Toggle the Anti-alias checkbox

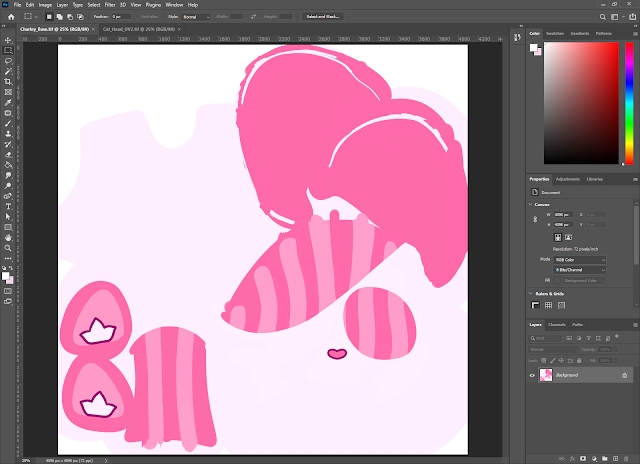click(138, 17)
